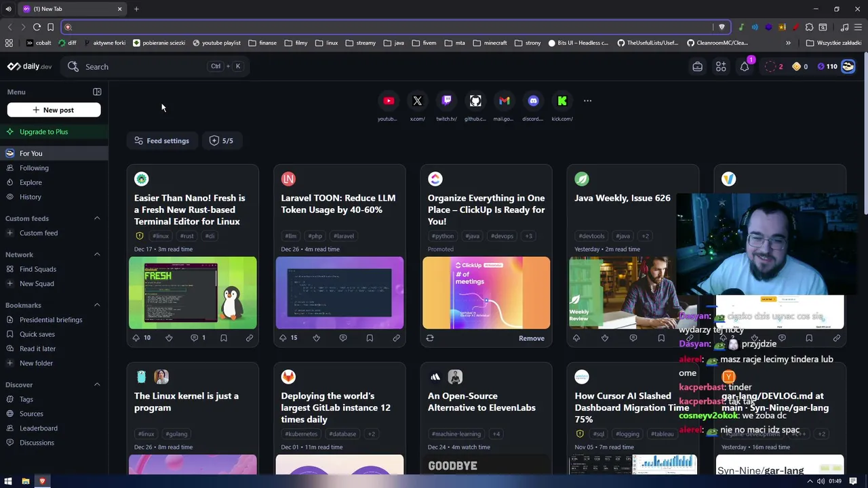Screen dimensions: 868x488
Task: Open the java bookmarks folder
Action: click(393, 43)
